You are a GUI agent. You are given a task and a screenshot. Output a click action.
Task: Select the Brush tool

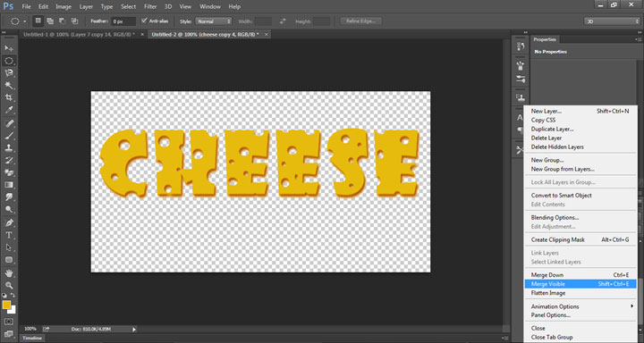(9, 136)
